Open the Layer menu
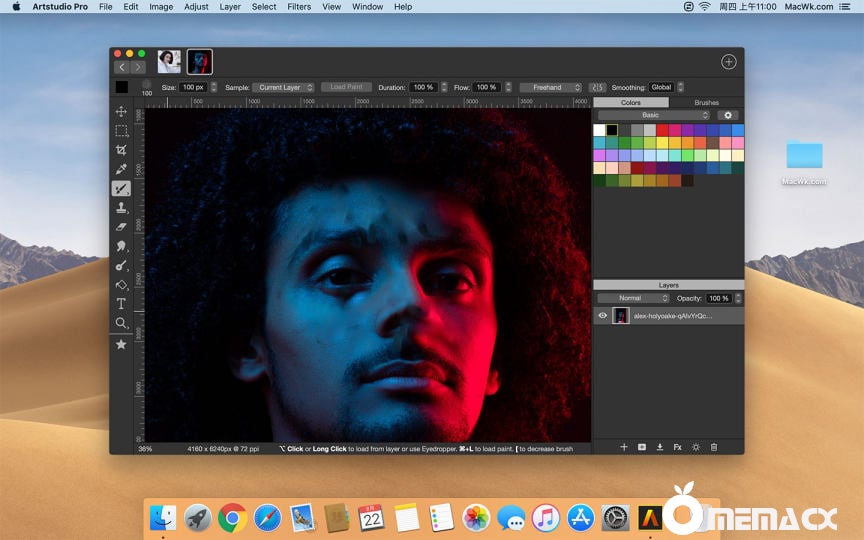The width and height of the screenshot is (864, 540). [x=230, y=7]
